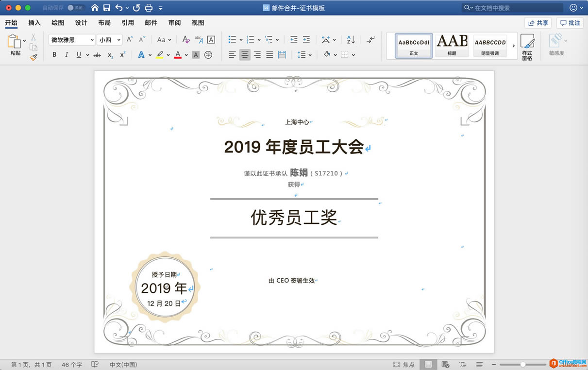This screenshot has width=588, height=370.
Task: Open the line spacing dropdown
Action: (x=303, y=54)
